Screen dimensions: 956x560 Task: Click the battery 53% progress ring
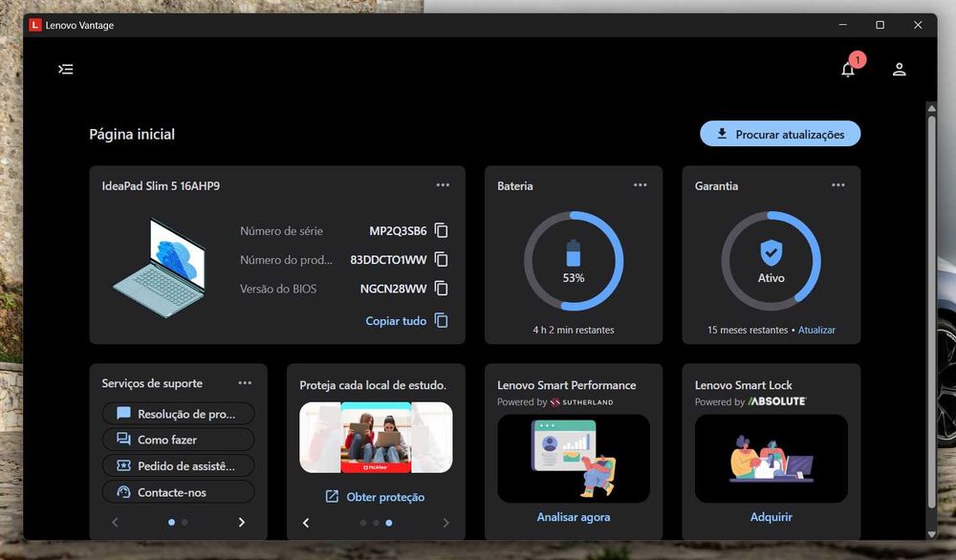[574, 261]
